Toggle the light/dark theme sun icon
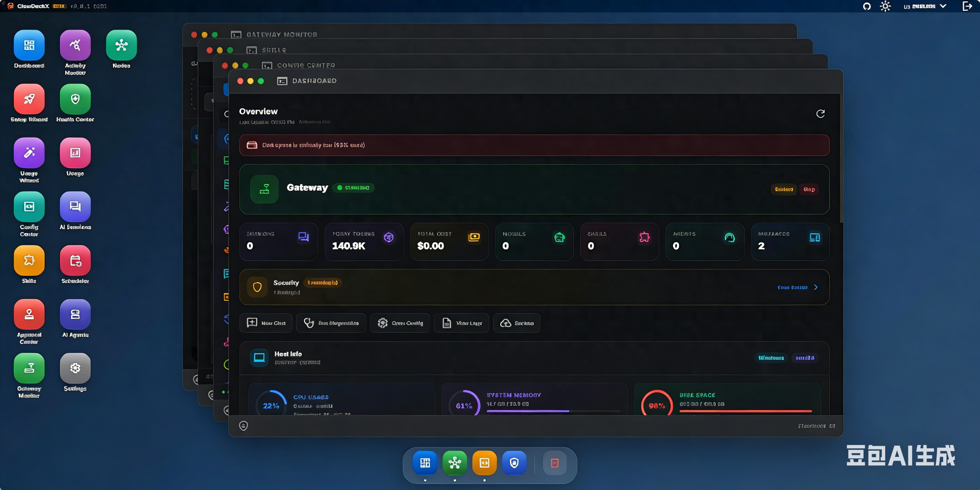The image size is (980, 490). click(x=885, y=6)
